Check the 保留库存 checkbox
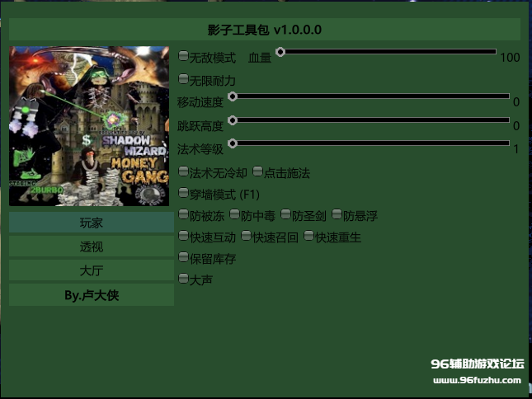The height and width of the screenshot is (399, 532). click(x=184, y=257)
